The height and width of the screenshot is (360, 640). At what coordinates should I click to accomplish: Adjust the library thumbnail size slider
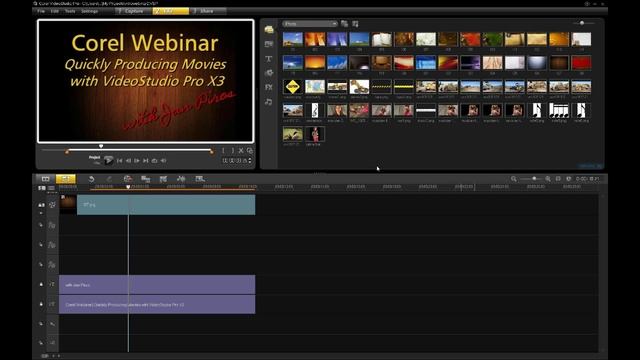click(582, 23)
